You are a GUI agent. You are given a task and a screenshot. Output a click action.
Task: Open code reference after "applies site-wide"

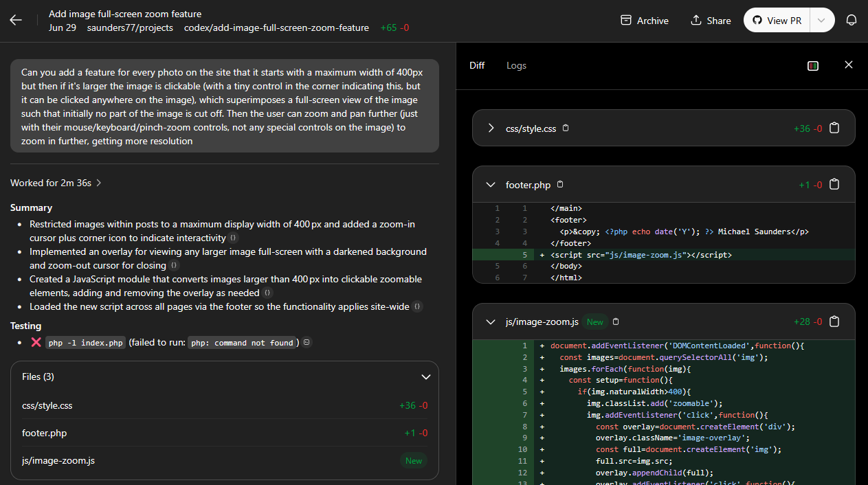(418, 306)
